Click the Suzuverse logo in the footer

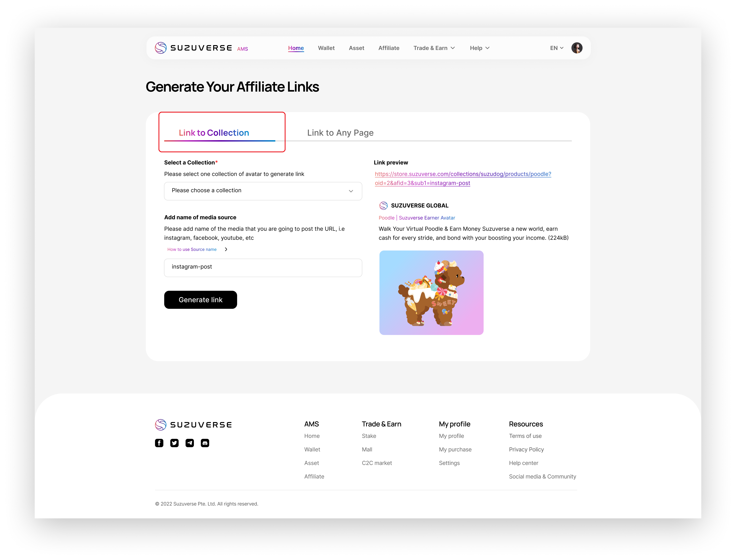tap(193, 424)
